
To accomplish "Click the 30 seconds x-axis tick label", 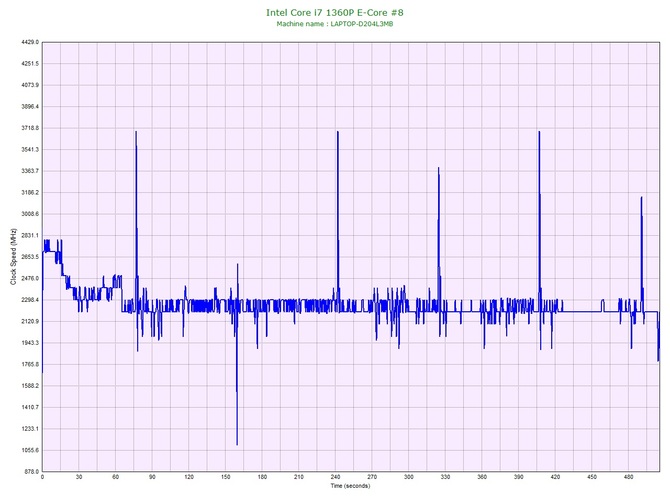I will click(x=79, y=477).
